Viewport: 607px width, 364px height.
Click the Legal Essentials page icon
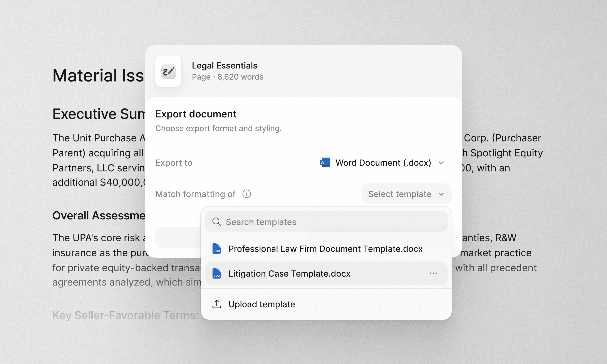point(168,71)
